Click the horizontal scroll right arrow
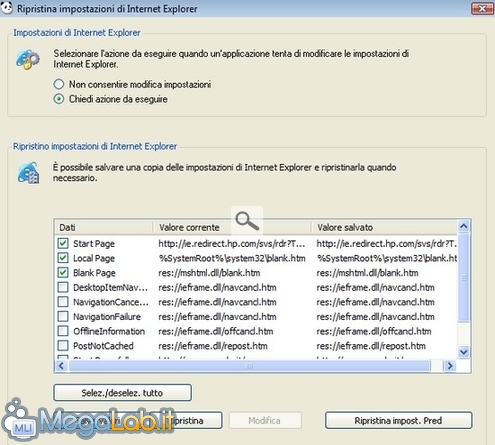 (450, 366)
